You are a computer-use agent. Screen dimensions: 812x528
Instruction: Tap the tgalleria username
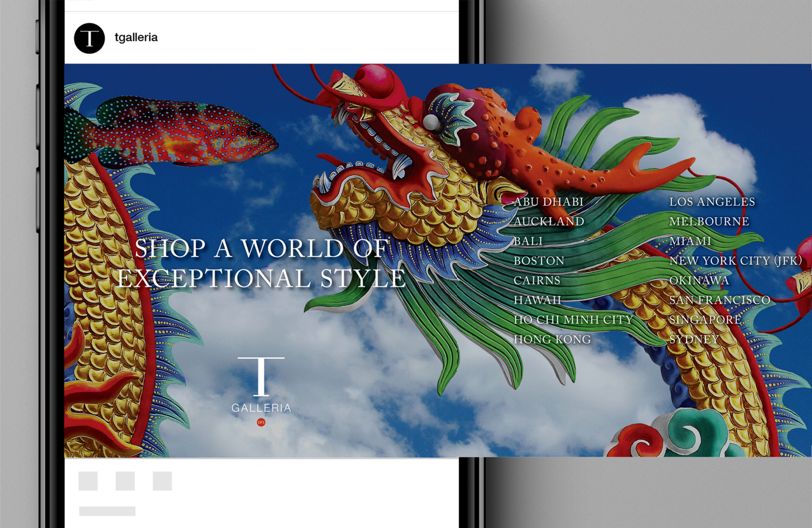click(136, 37)
